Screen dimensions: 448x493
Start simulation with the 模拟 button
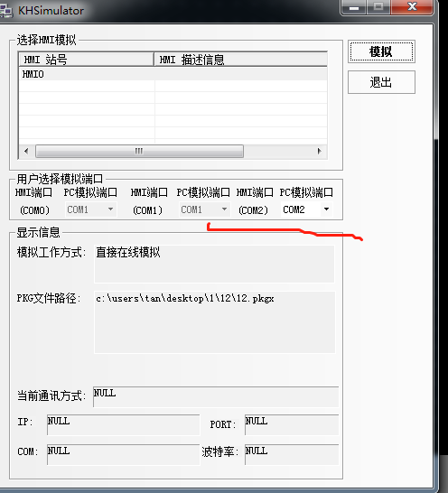(381, 51)
